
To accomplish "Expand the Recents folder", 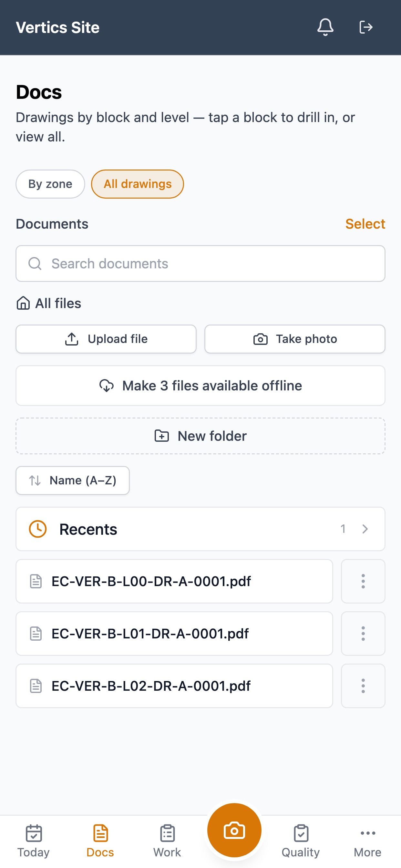I will [x=200, y=529].
